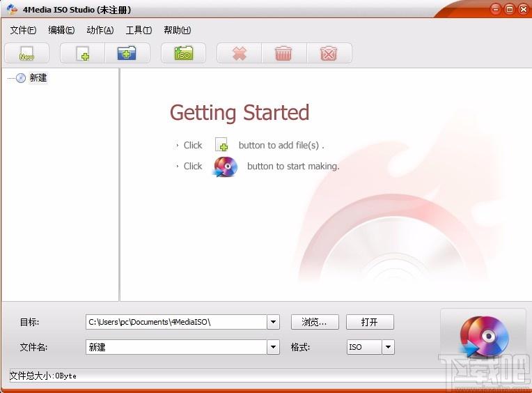Click the 目标 path input field
The width and height of the screenshot is (532, 393).
click(176, 322)
